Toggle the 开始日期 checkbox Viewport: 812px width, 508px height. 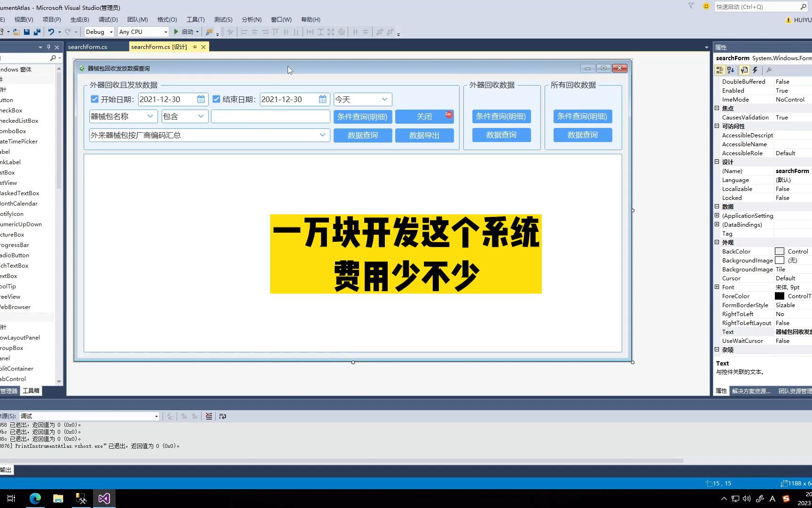pyautogui.click(x=94, y=99)
